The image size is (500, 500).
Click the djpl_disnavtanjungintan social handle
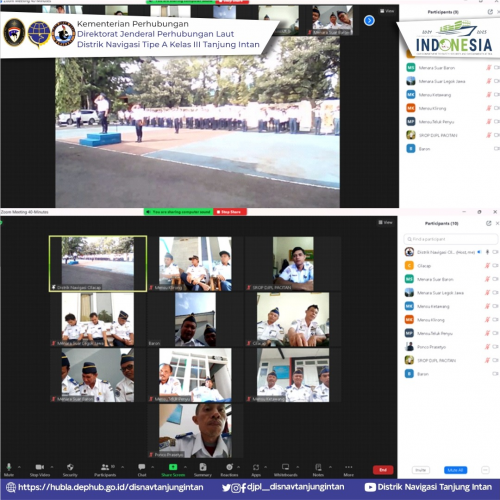click(295, 487)
